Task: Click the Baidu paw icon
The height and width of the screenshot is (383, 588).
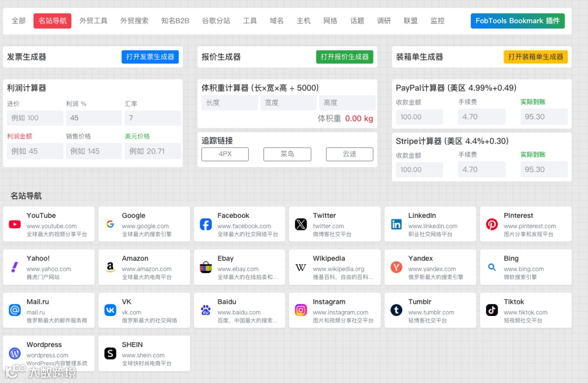Action: point(205,310)
